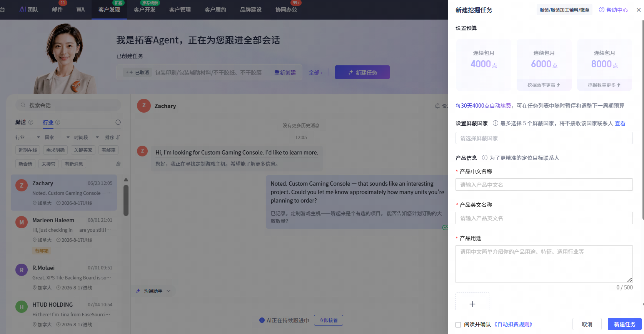Click help icon beside 行业 tab
Screen dimensions: 644x334
[58, 122]
